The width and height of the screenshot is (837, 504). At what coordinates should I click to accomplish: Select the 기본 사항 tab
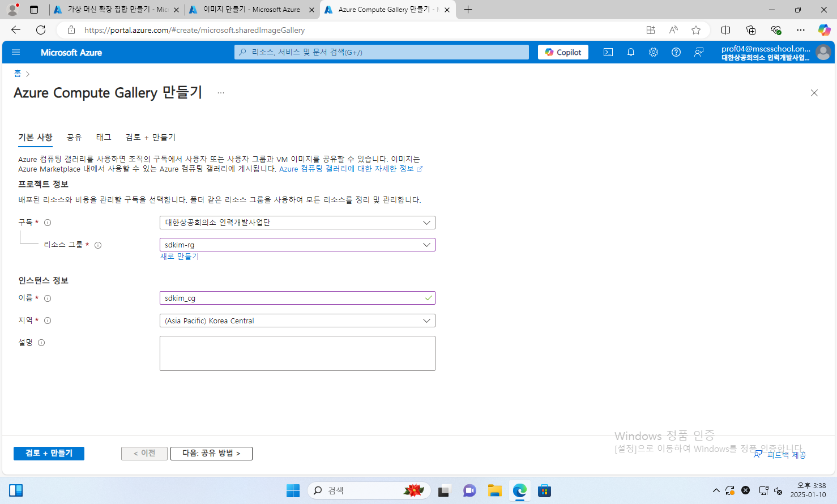35,138
